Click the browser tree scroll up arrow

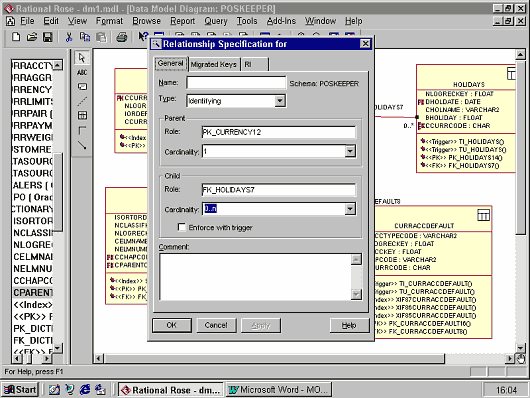[58, 65]
